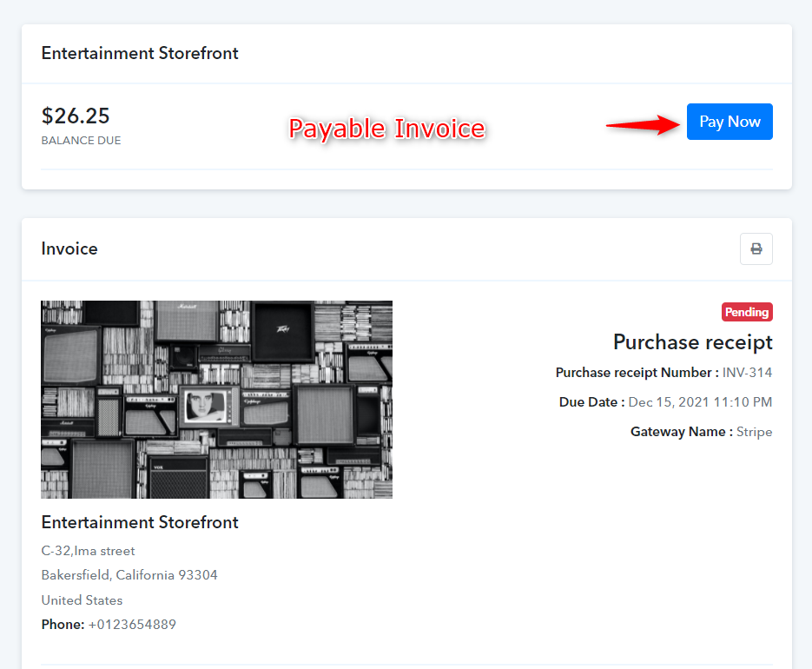
Task: Click the Purchase receipt Number label
Action: tap(637, 373)
